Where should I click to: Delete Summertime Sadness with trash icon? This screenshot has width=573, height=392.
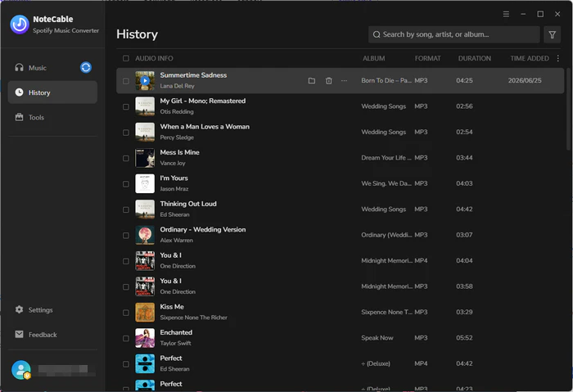pos(329,81)
